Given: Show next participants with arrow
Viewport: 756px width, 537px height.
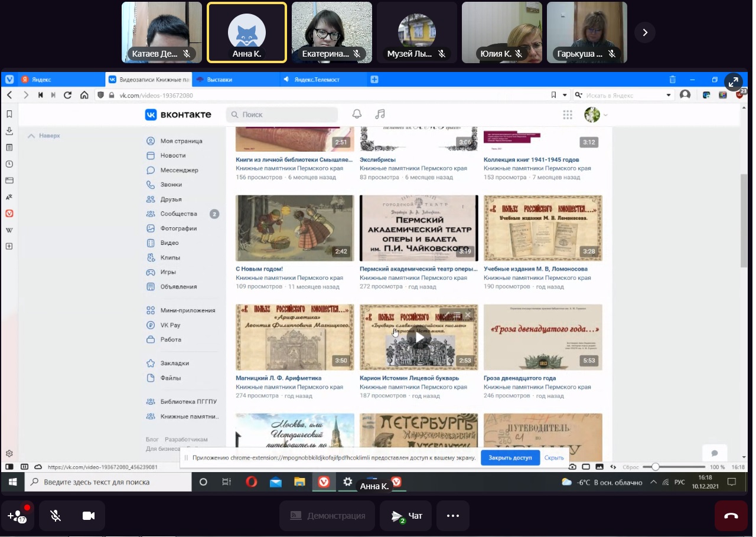Looking at the screenshot, I should (x=645, y=32).
